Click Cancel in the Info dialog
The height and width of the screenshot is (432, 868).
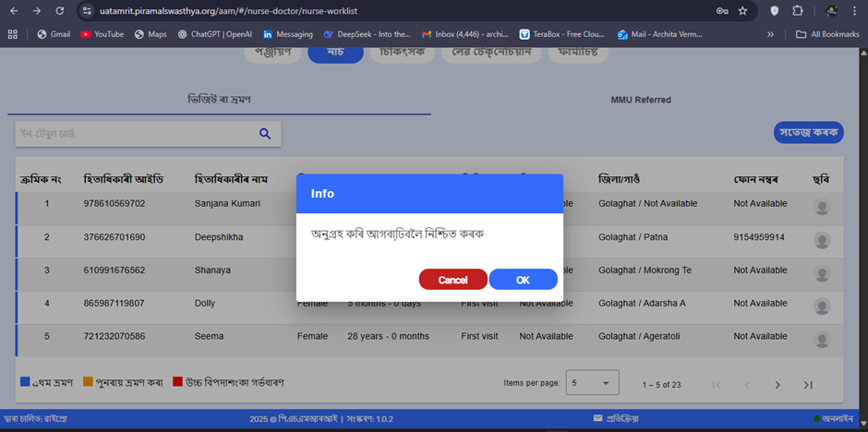point(452,280)
